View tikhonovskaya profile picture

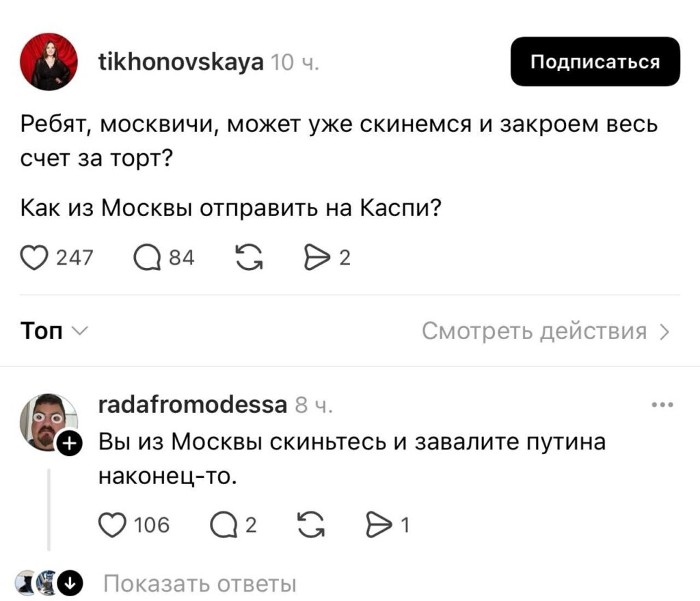coord(49,62)
